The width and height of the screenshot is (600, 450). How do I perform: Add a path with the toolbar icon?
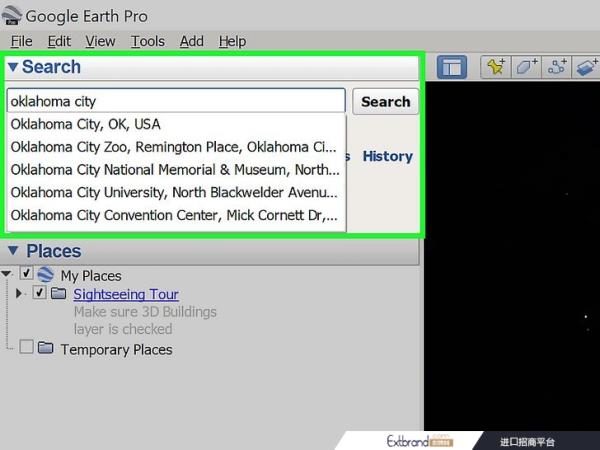[557, 67]
